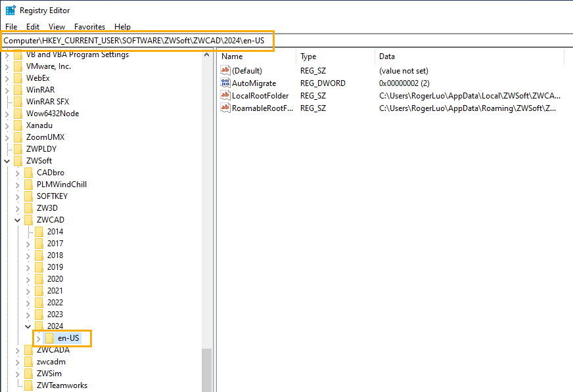
Task: Select the RoamableRootF... string value icon
Action: pyautogui.click(x=225, y=108)
